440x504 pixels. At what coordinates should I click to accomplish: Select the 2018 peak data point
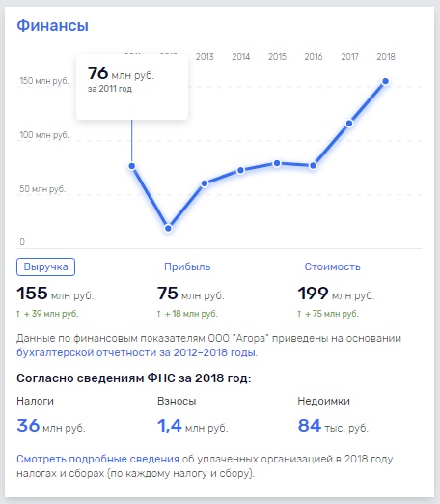pos(386,81)
